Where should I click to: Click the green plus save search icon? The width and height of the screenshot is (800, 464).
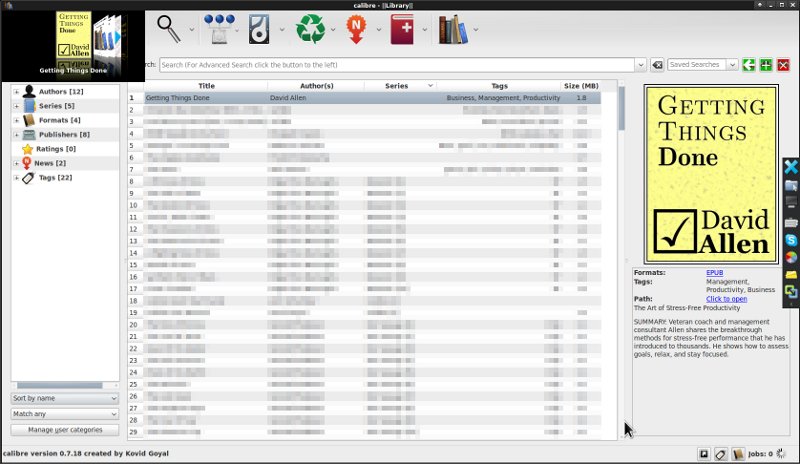(766, 65)
